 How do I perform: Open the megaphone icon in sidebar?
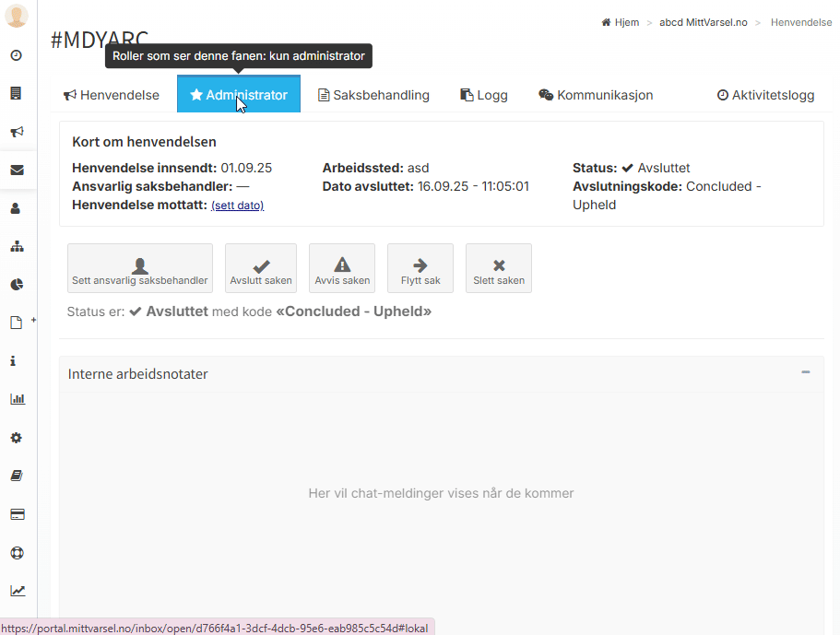[x=17, y=132]
